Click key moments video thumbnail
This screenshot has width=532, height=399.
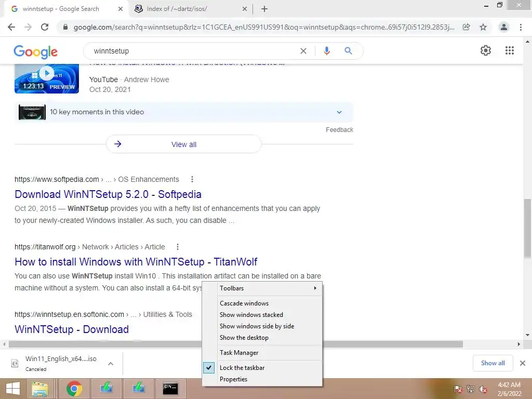tap(32, 112)
